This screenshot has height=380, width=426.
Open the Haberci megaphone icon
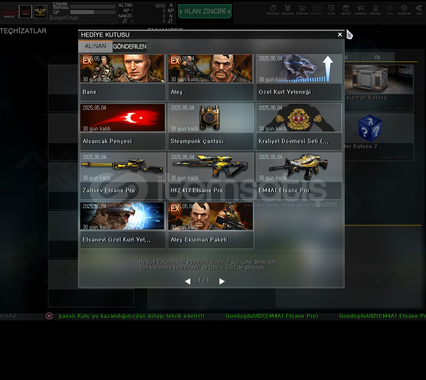[x=360, y=10]
